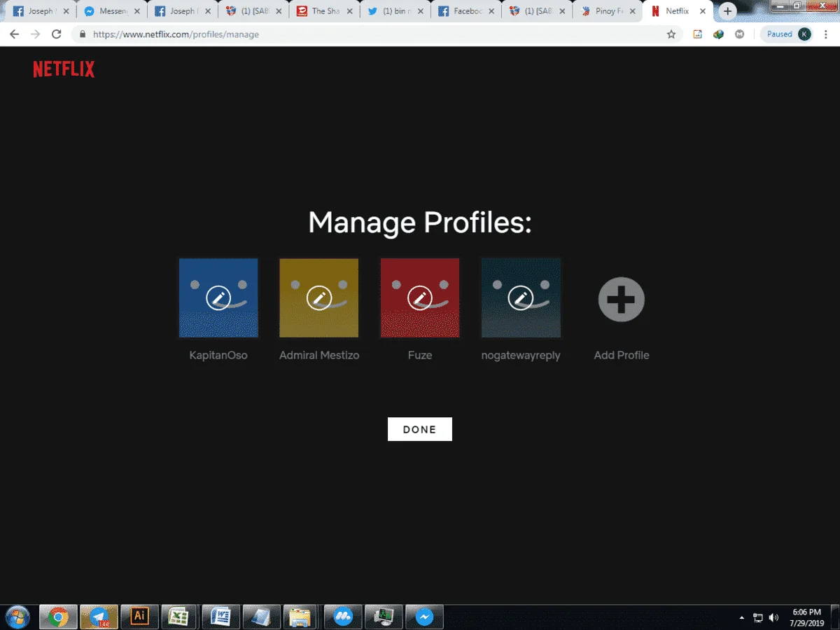Click the browser forward arrow
This screenshot has height=630, width=840.
pos(35,34)
